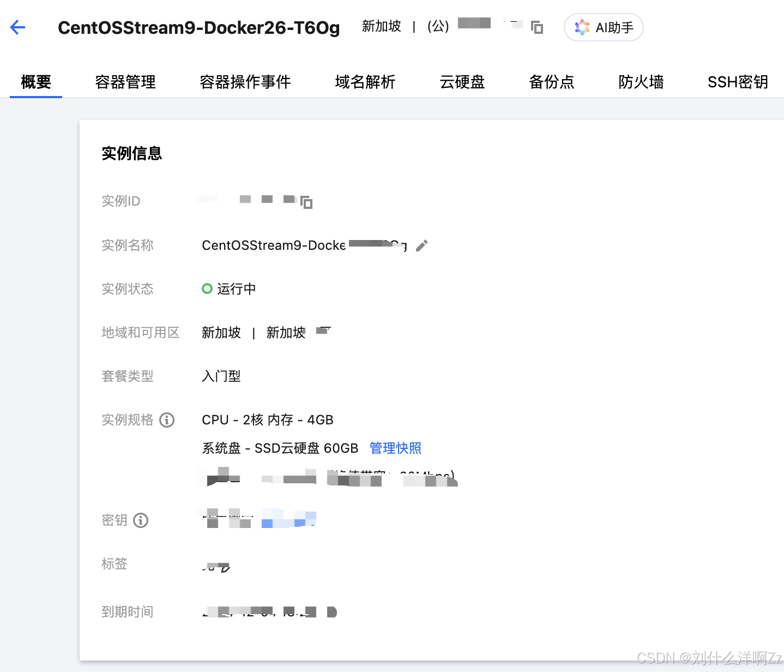The width and height of the screenshot is (784, 672).
Task: Click the 标签 label
Action: tap(114, 564)
